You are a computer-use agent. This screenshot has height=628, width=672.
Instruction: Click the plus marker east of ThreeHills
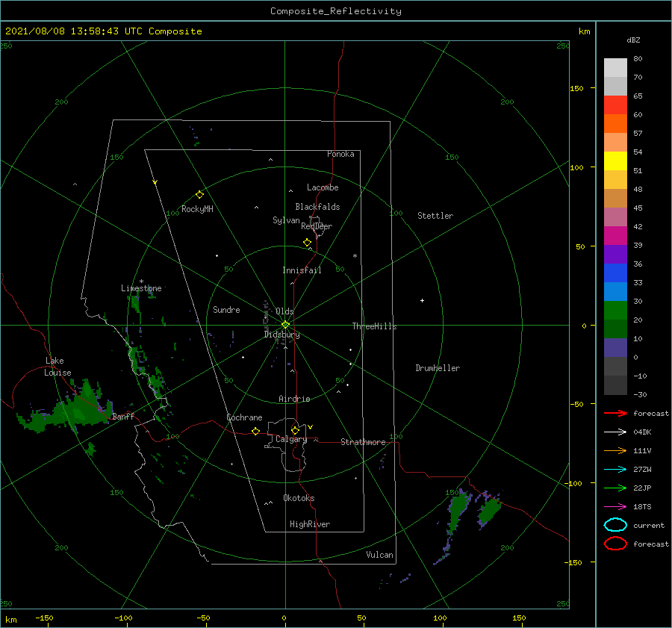(x=422, y=300)
